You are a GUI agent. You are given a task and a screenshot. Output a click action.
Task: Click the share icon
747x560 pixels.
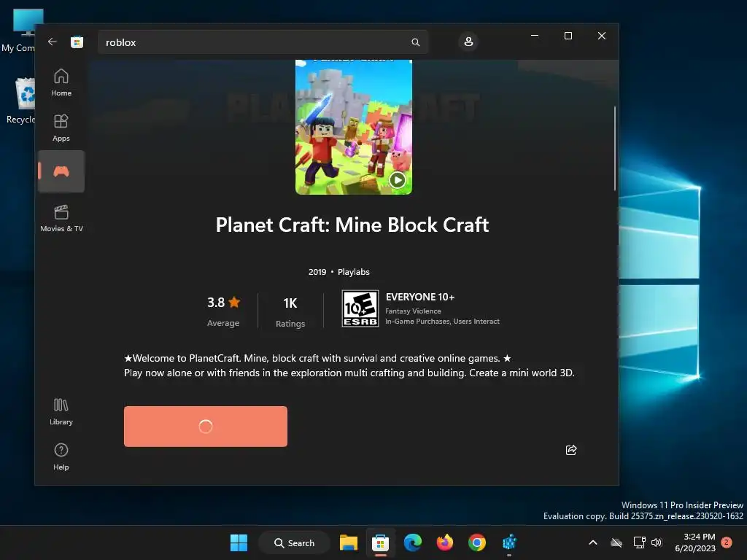(570, 450)
